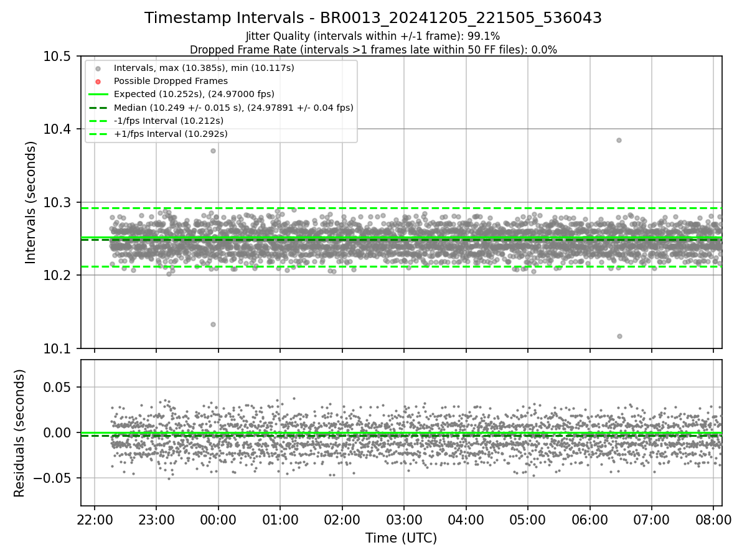The width and height of the screenshot is (747, 560).
Task: Select the legend entry 'Intervals, max (10.385s), min (10.117s)'
Action: (204, 67)
